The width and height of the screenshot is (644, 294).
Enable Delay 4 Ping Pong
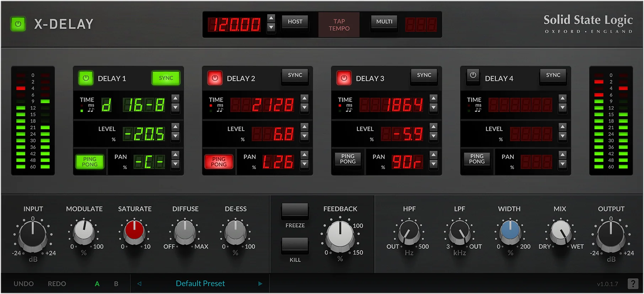(x=477, y=159)
